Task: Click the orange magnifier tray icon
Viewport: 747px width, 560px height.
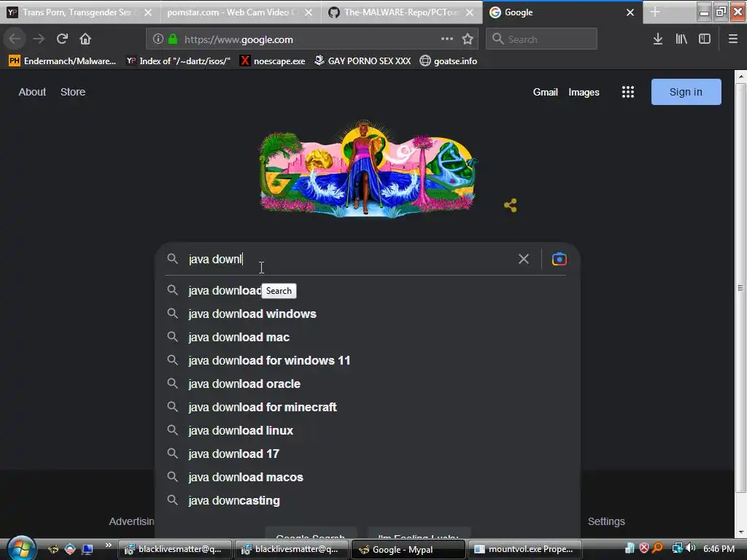Action: pyautogui.click(x=658, y=548)
